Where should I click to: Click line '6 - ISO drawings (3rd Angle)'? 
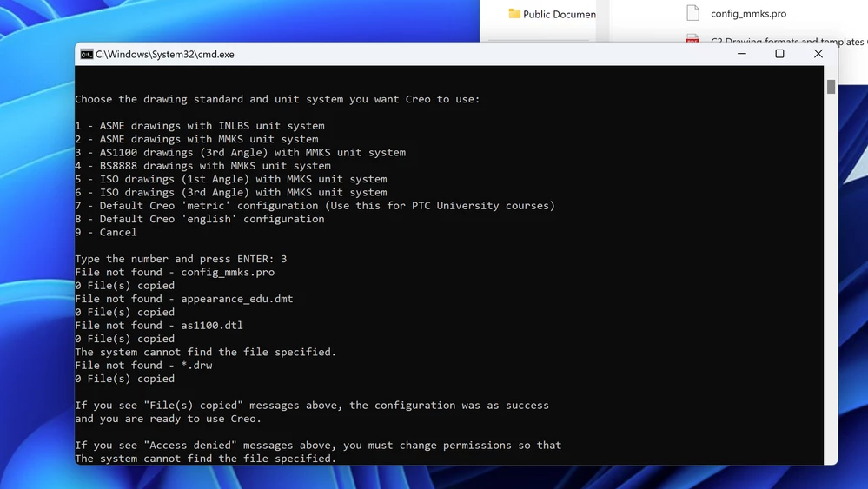231,192
